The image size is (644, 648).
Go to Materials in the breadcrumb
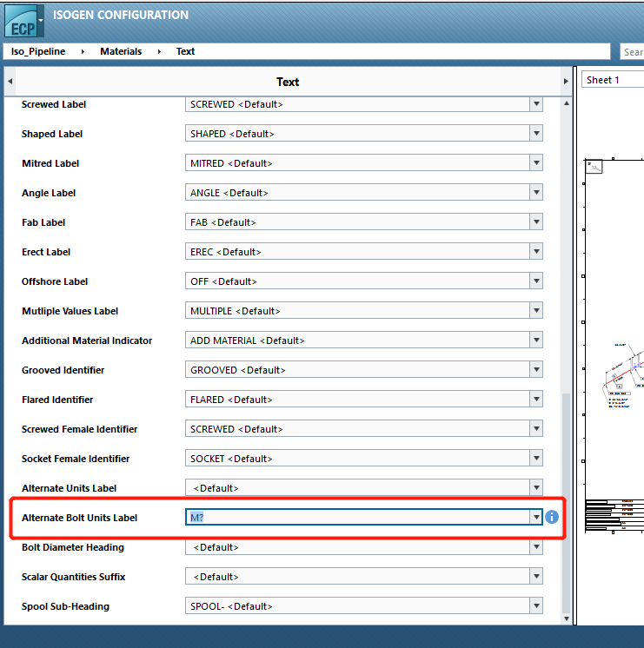pos(121,51)
